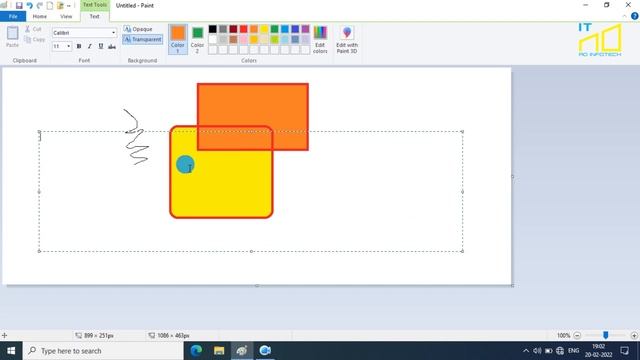Pick dark red from the color palette

pos(233,29)
